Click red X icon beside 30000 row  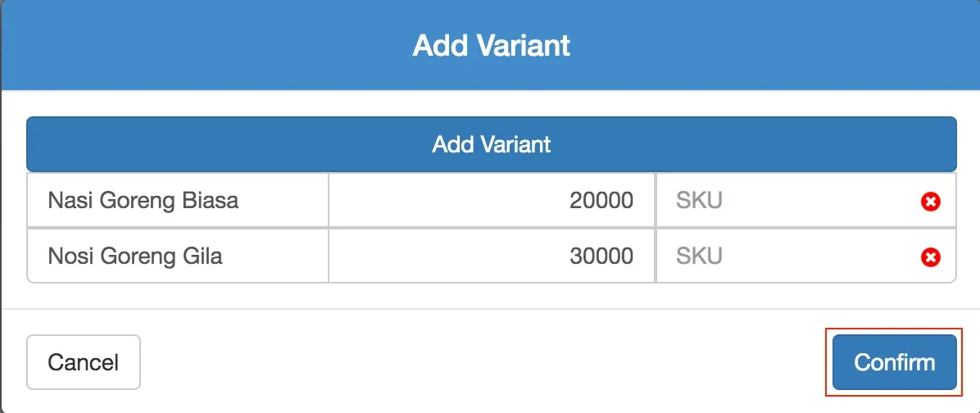pos(930,256)
